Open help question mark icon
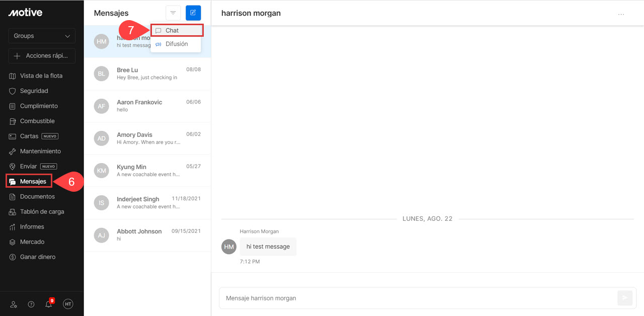 31,304
